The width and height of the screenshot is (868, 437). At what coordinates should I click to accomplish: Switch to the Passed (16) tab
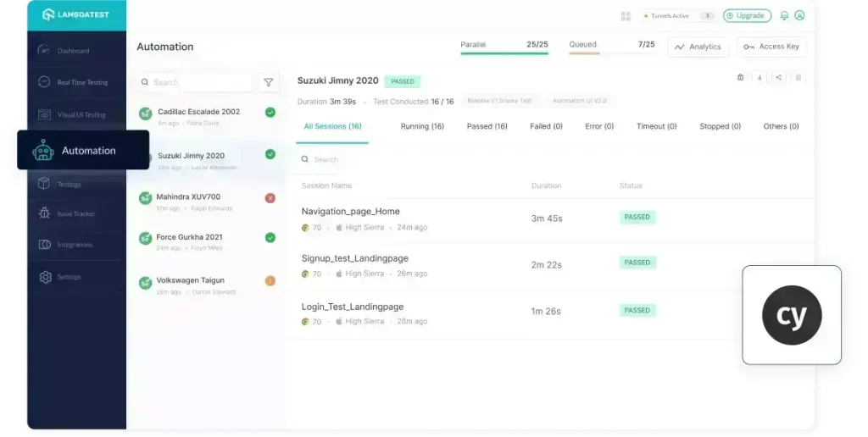tap(487, 127)
